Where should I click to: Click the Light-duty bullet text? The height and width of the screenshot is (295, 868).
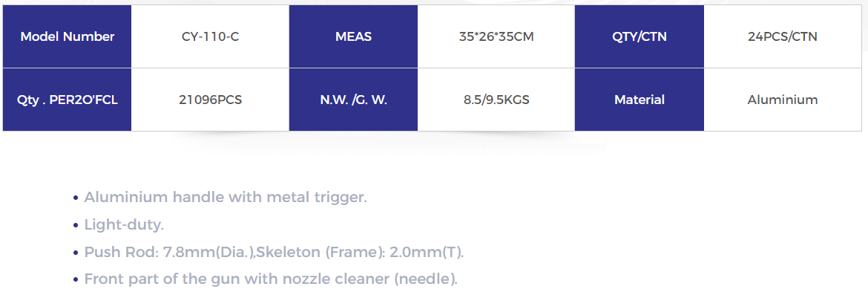tap(124, 225)
